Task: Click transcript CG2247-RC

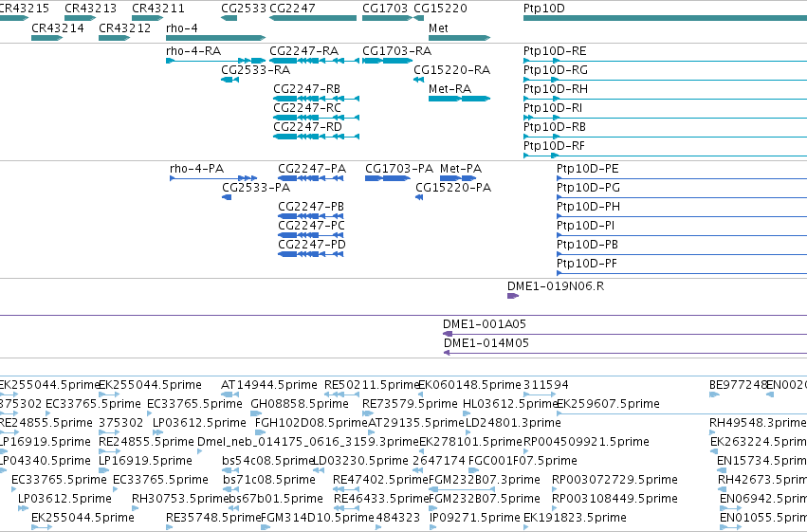Action: click(316, 118)
